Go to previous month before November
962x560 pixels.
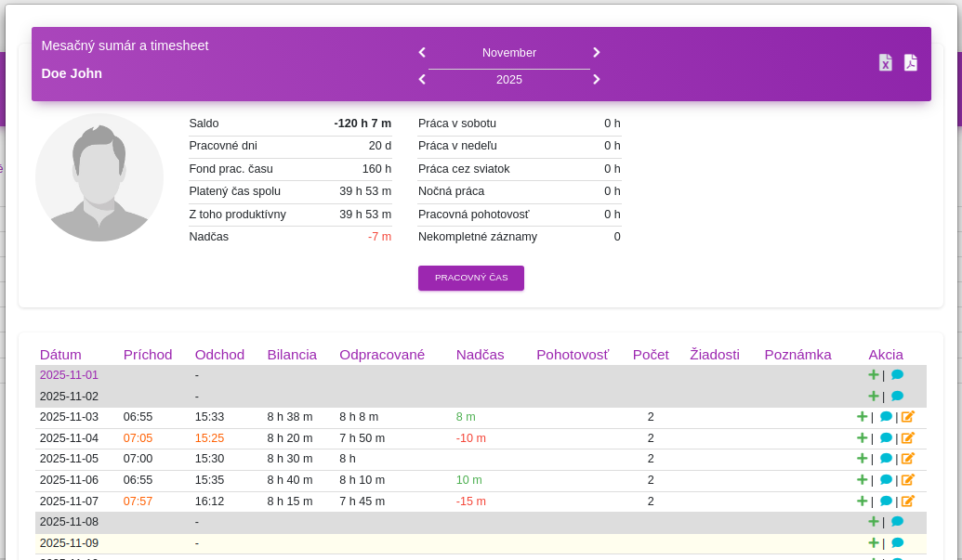click(x=422, y=53)
